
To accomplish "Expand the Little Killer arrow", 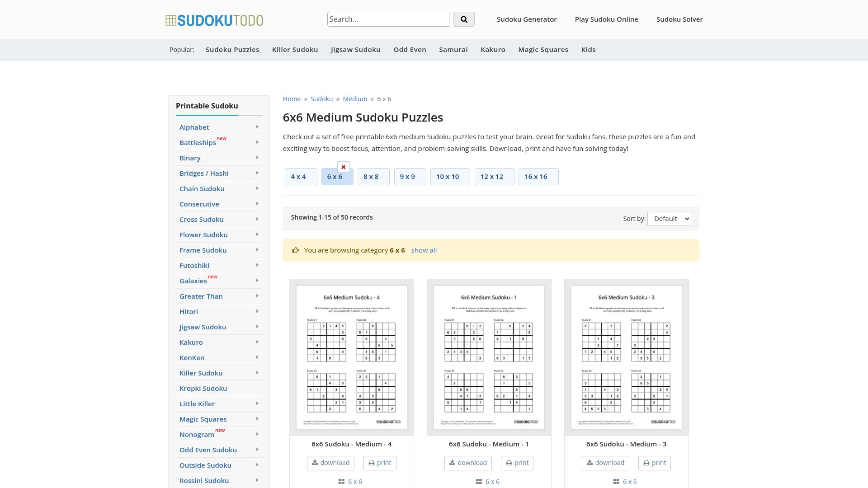I will [257, 404].
